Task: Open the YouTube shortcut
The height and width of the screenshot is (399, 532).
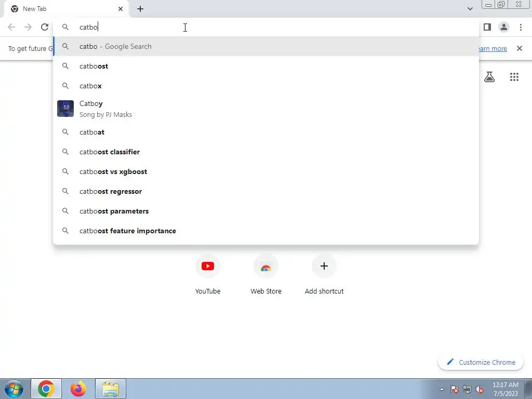Action: (208, 275)
